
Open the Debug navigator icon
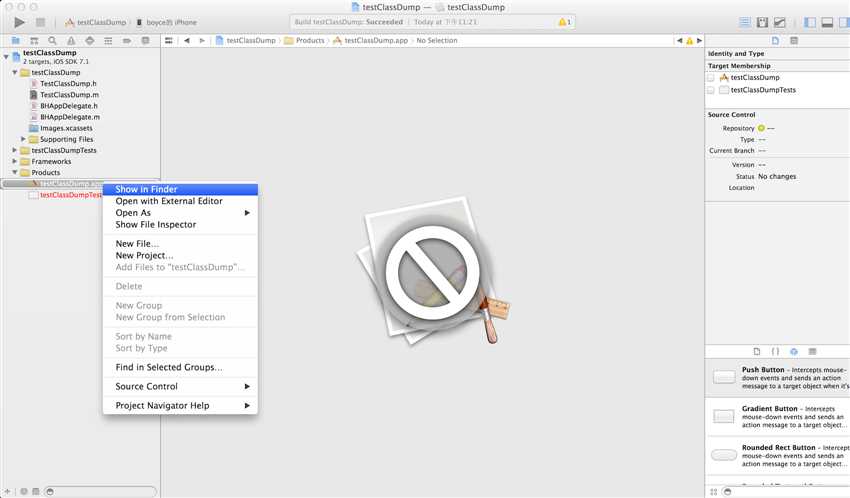108,41
